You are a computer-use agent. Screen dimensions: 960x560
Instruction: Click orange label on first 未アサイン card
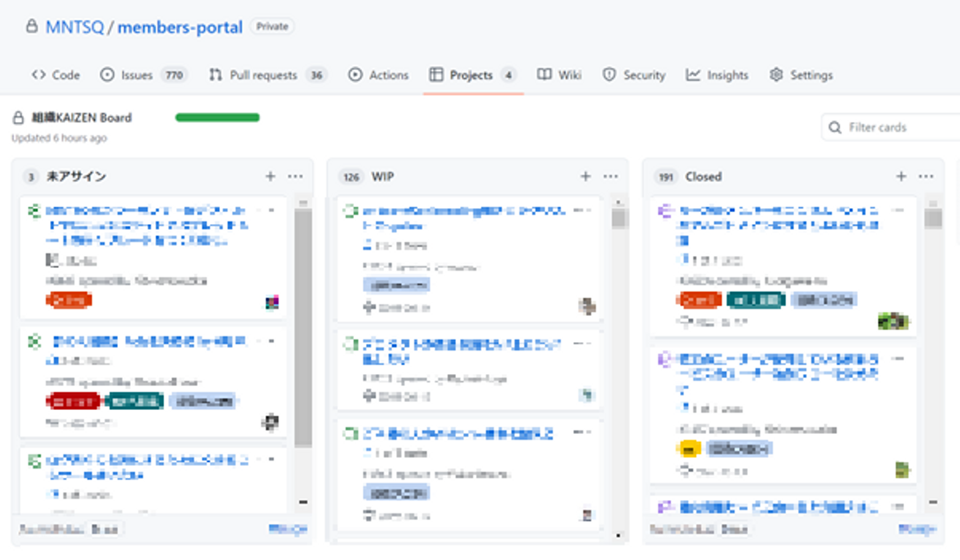point(69,300)
